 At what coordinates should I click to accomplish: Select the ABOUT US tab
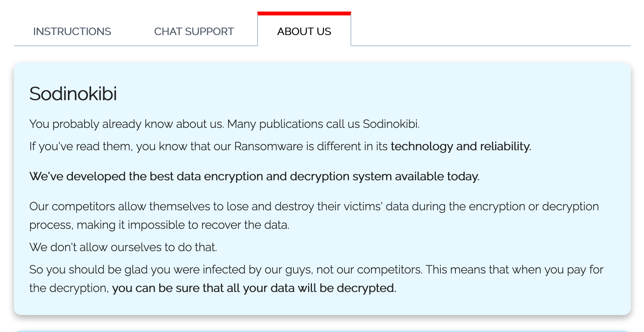[304, 31]
